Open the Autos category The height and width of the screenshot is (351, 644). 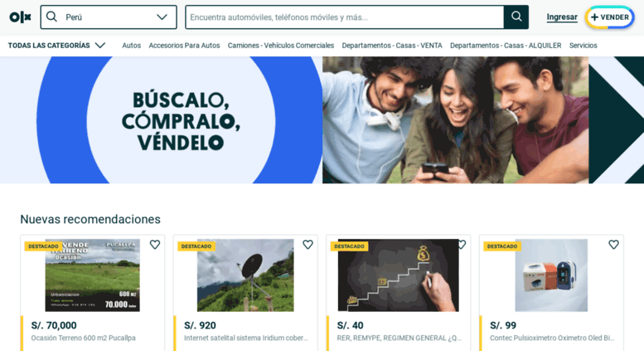point(132,45)
